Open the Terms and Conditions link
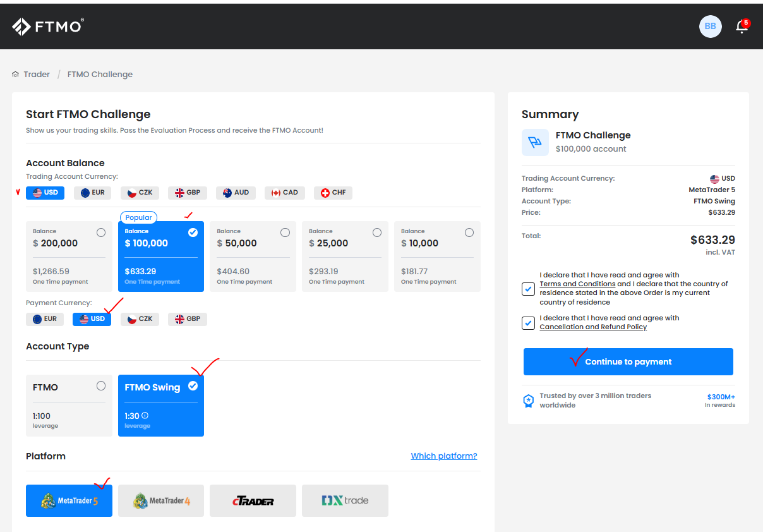763x532 pixels. tap(577, 284)
